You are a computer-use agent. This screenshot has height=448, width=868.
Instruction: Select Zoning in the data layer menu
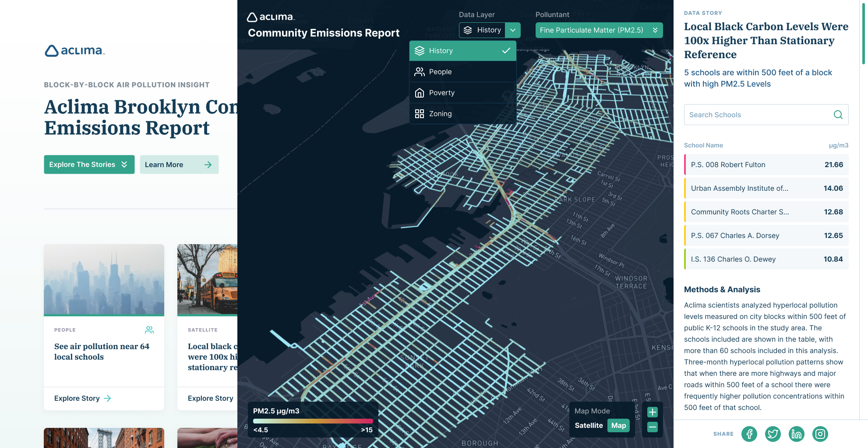(463, 114)
